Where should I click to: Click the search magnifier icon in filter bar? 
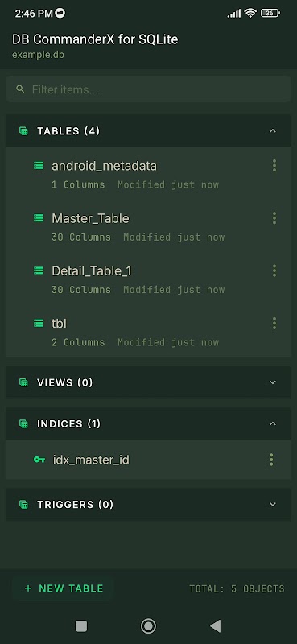click(19, 89)
